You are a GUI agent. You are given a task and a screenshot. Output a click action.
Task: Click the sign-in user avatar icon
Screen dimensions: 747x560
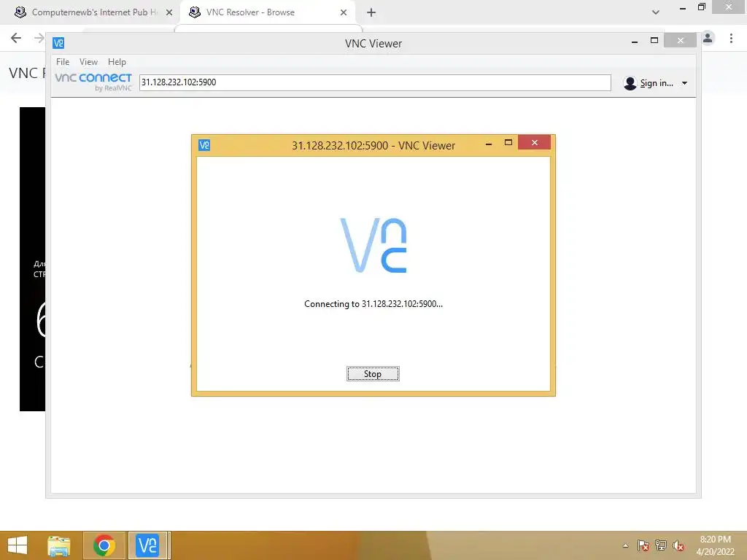(x=630, y=83)
